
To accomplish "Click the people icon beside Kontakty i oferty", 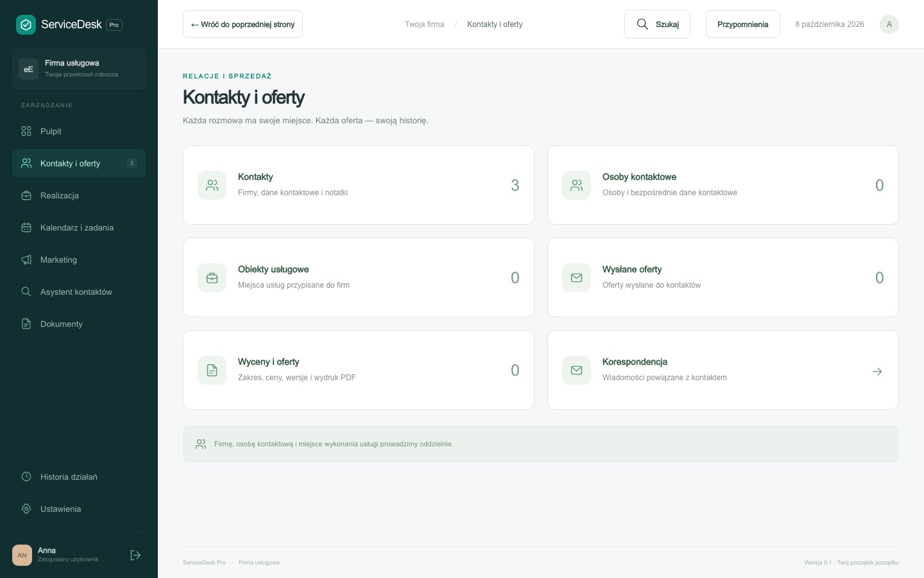I will tap(26, 163).
